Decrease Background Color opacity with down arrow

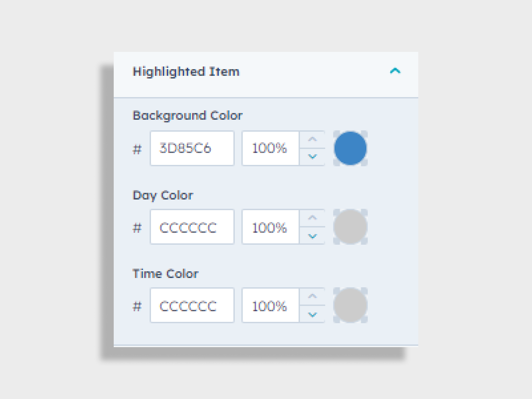click(x=312, y=157)
